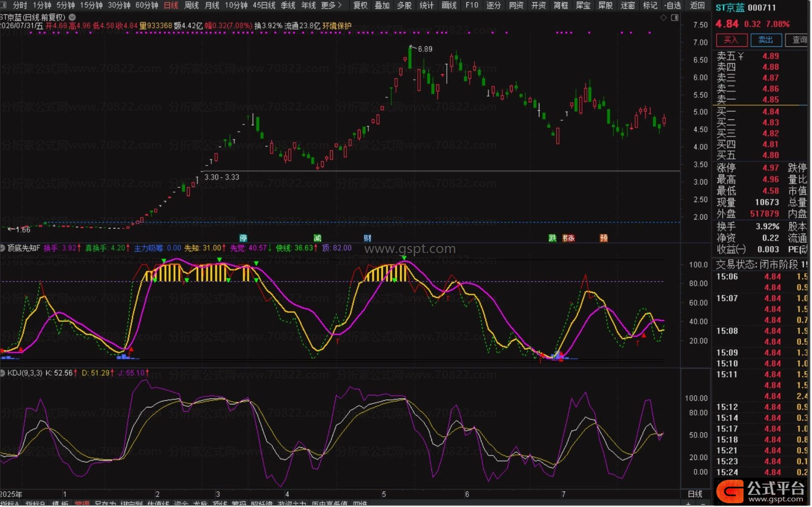The height and width of the screenshot is (507, 812).
Task: Toggle the side panel layout icon
Action: pyautogui.click(x=675, y=17)
